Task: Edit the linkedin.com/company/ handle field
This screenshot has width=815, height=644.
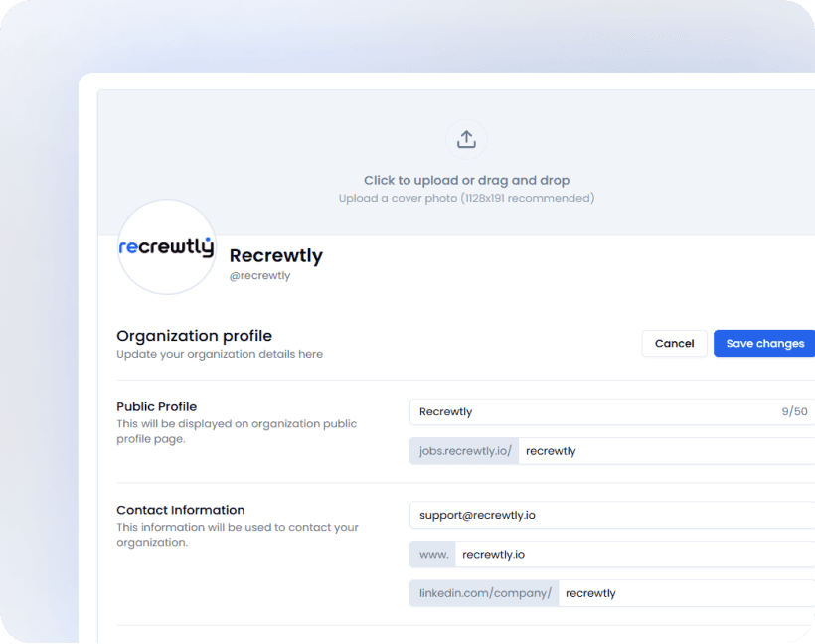Action: click(687, 593)
